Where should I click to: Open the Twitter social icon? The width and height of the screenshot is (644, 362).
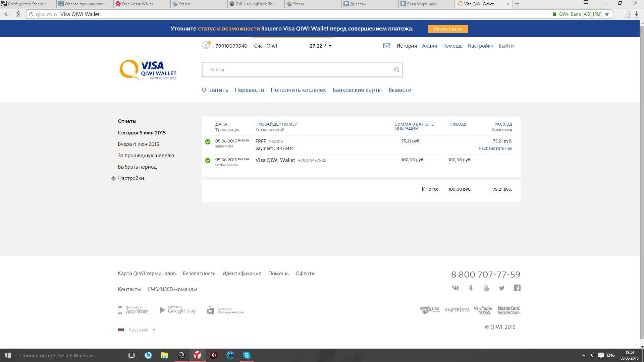tap(501, 288)
